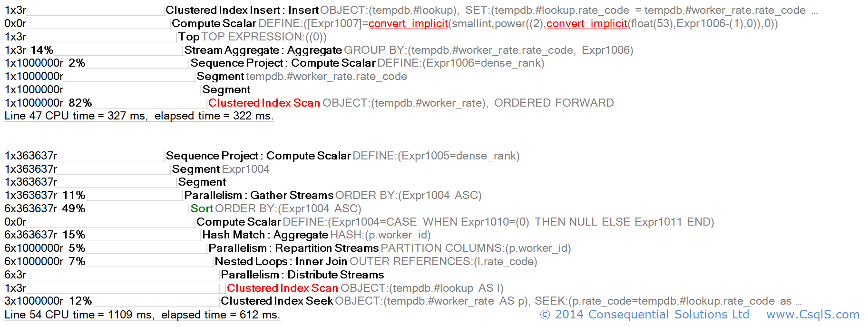Click the Sequence Project defining Expr1005

258,156
